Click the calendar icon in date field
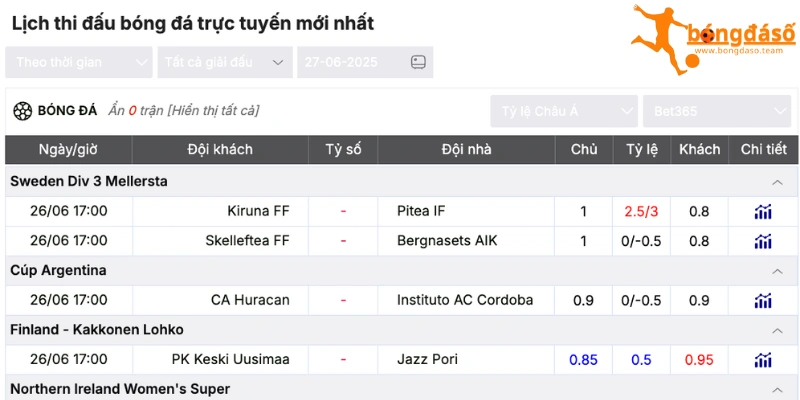This screenshot has width=800, height=400. tap(419, 62)
